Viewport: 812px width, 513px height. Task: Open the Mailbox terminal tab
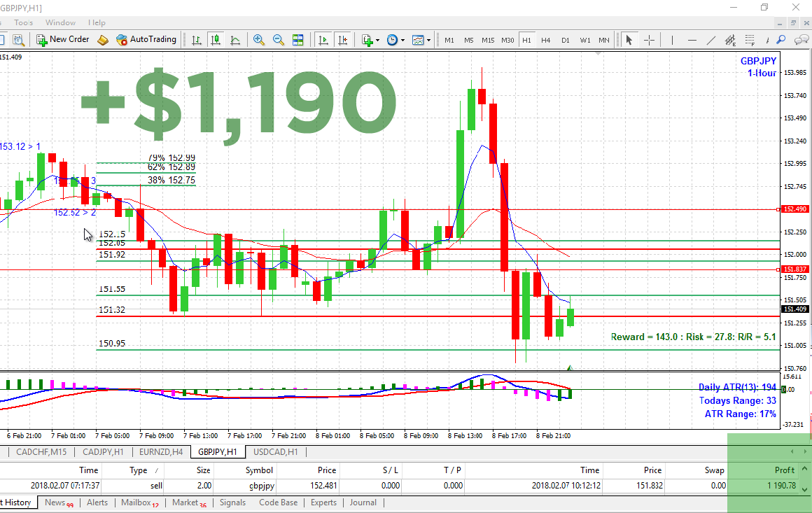point(140,502)
